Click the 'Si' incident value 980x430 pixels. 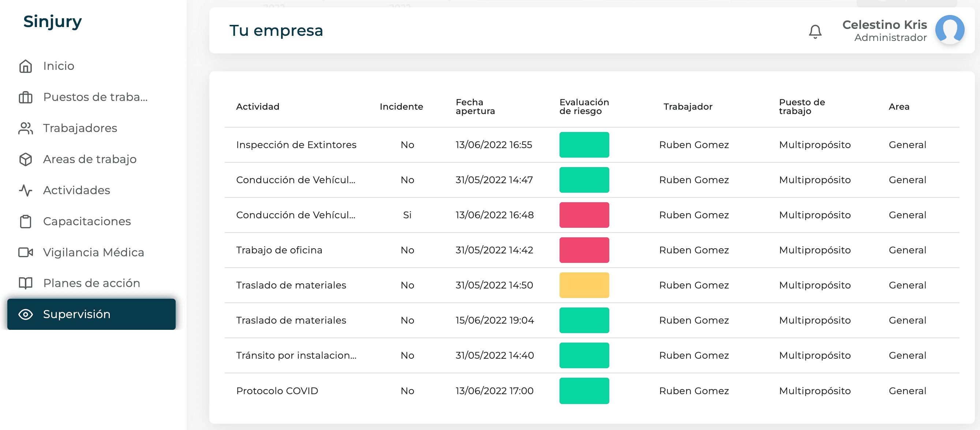click(x=407, y=215)
